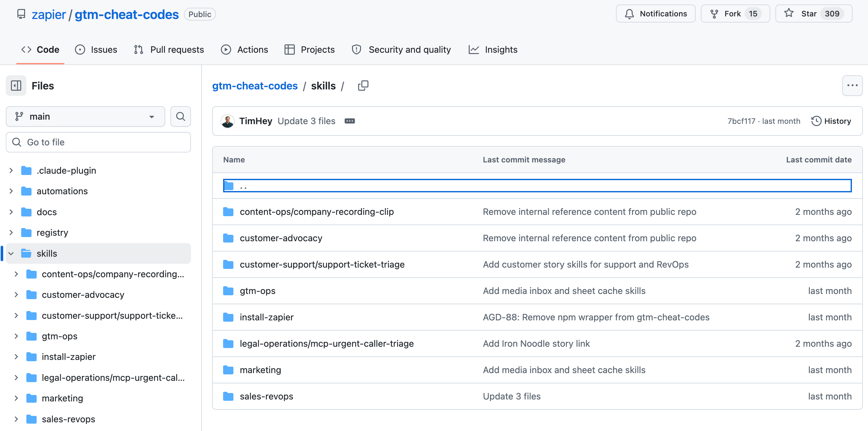This screenshot has width=868, height=431.
Task: Focus the Go to file search field
Action: pos(98,142)
